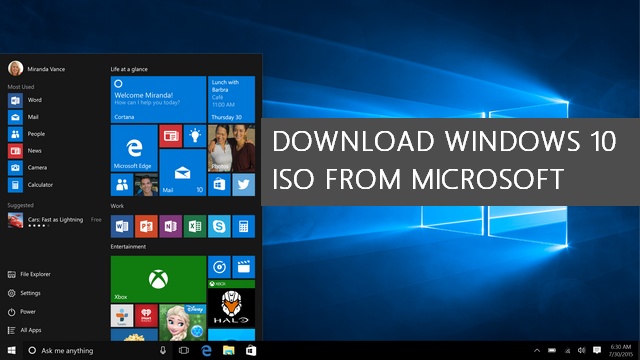Screen dimensions: 640x360
Task: Launch the Calculator tile in Work group
Action: tap(244, 226)
